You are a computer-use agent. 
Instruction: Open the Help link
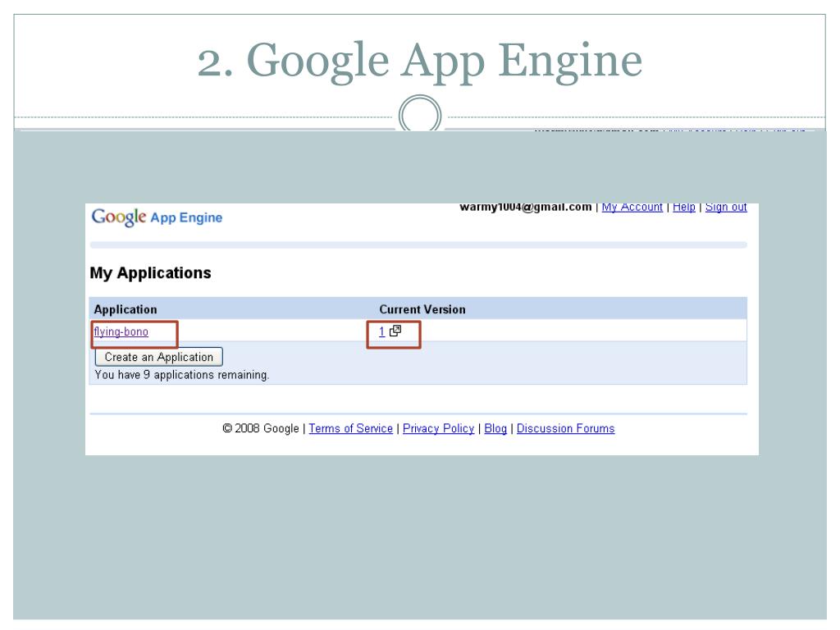pos(684,208)
